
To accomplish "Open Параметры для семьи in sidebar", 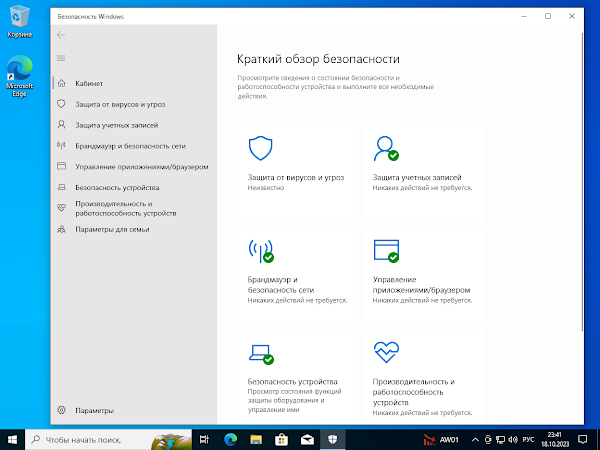I will pyautogui.click(x=135, y=229).
